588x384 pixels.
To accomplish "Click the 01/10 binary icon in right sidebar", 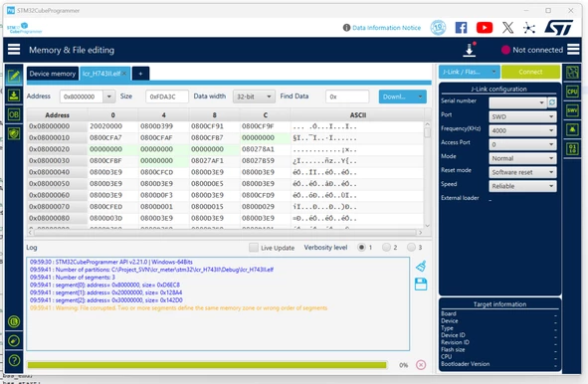I will (572, 149).
